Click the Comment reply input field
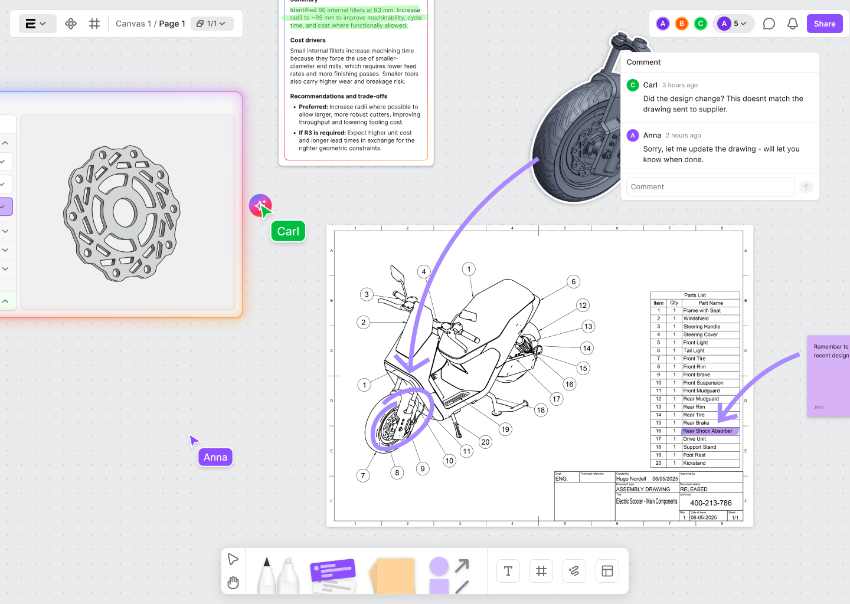The width and height of the screenshot is (850, 604). click(709, 186)
